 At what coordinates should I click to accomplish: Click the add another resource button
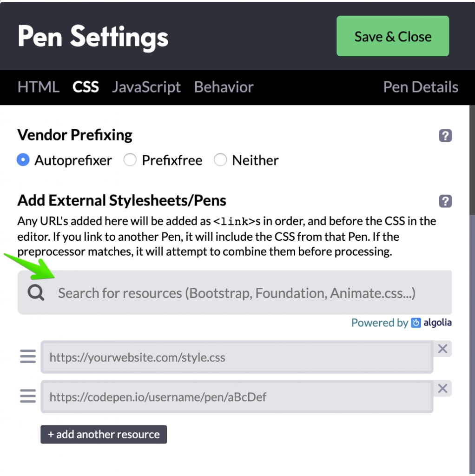pyautogui.click(x=104, y=435)
